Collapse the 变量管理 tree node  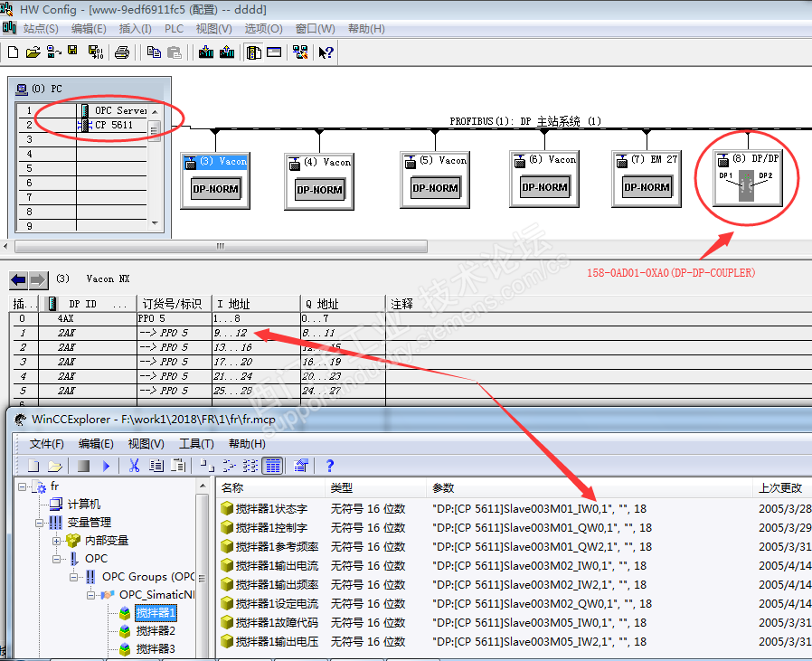[x=39, y=523]
